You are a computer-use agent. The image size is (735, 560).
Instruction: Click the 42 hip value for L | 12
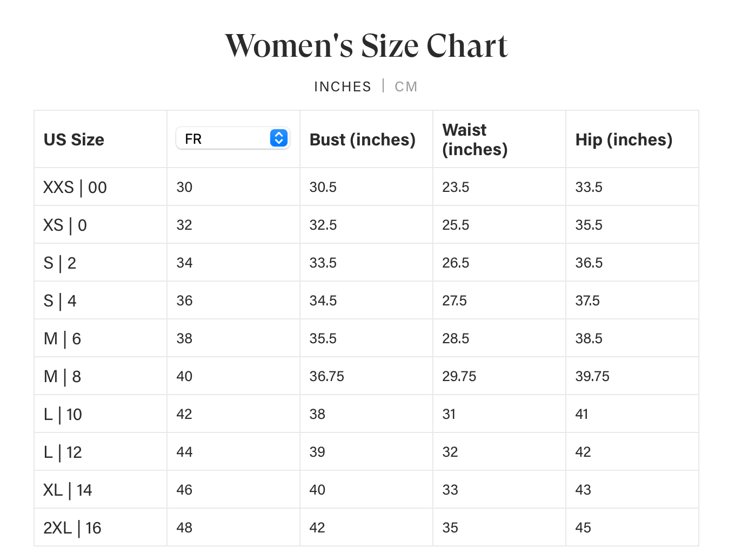[x=583, y=452]
